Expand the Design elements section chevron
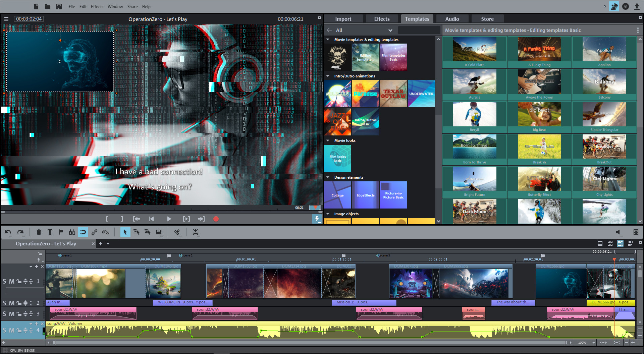The height and width of the screenshot is (354, 644). pos(328,177)
